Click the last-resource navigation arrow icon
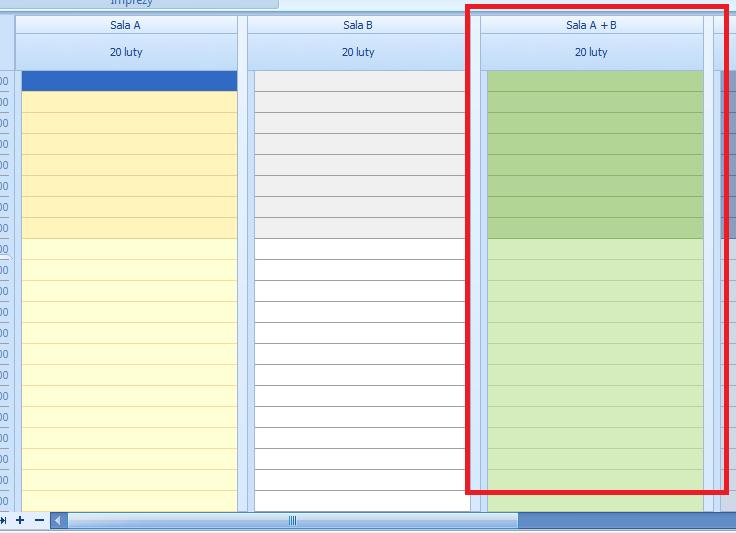Viewport: 736px width, 533px height. coord(3,520)
